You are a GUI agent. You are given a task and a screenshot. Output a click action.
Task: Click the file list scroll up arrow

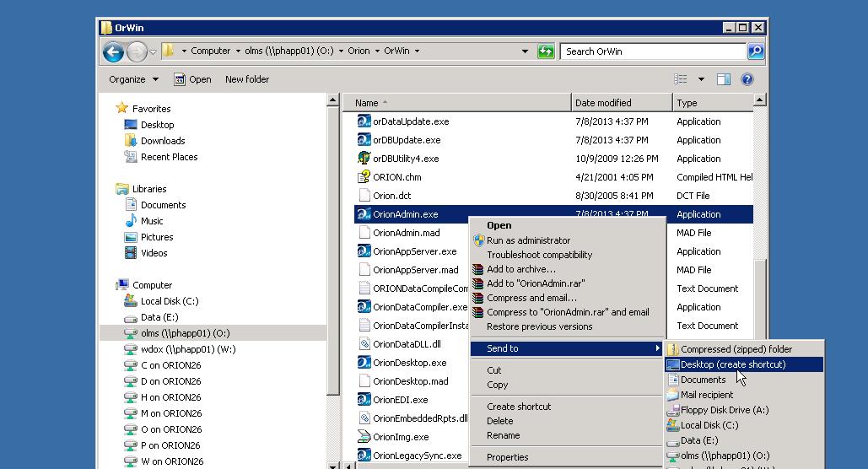pos(760,100)
